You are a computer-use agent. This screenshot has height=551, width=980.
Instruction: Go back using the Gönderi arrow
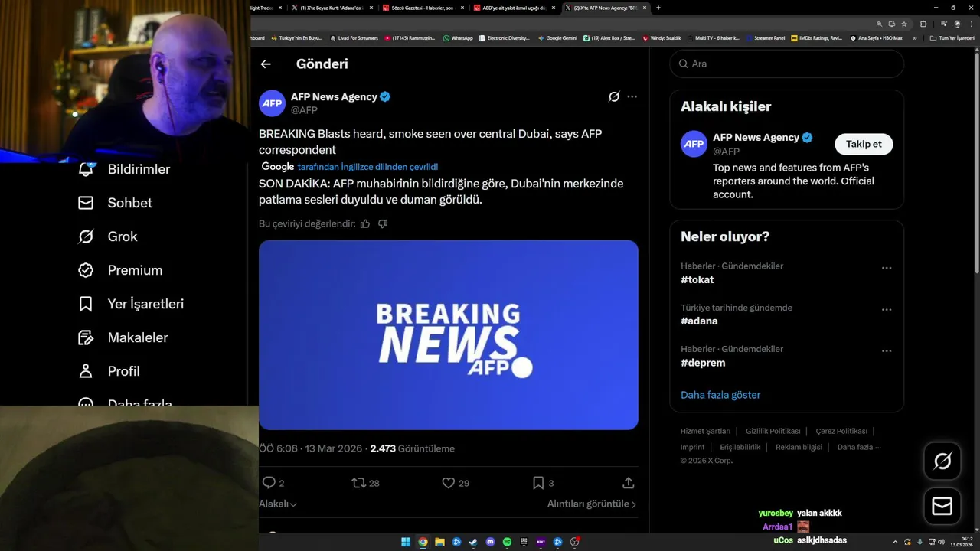click(266, 64)
